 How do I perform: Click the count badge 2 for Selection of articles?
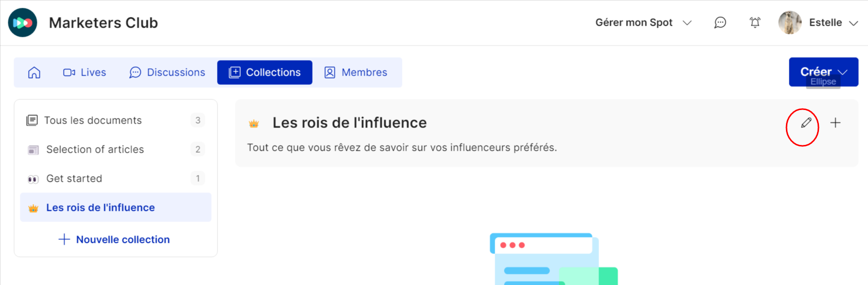click(198, 149)
